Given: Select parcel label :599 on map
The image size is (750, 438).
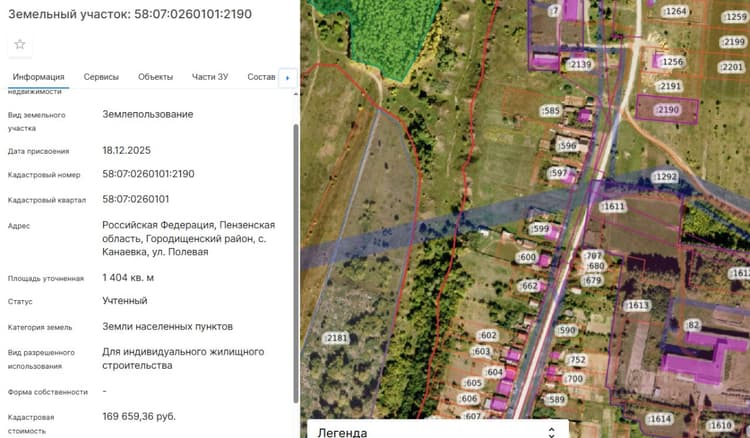Looking at the screenshot, I should click(x=539, y=229).
